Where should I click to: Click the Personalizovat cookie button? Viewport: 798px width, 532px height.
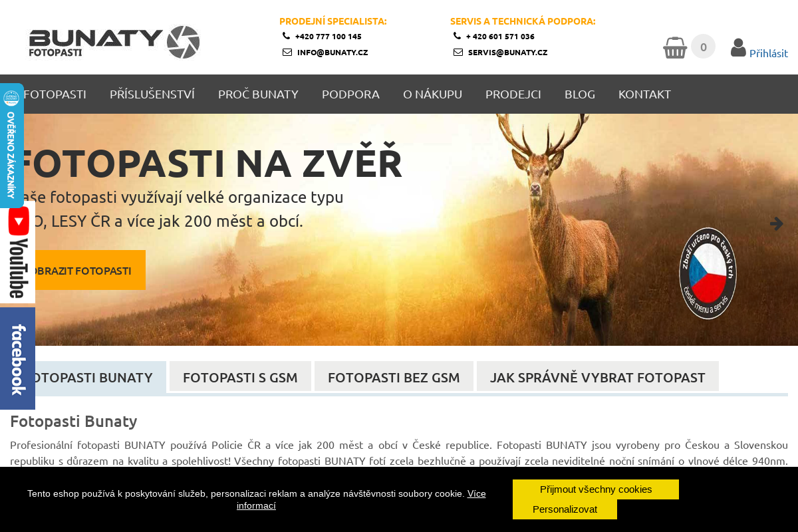565,509
